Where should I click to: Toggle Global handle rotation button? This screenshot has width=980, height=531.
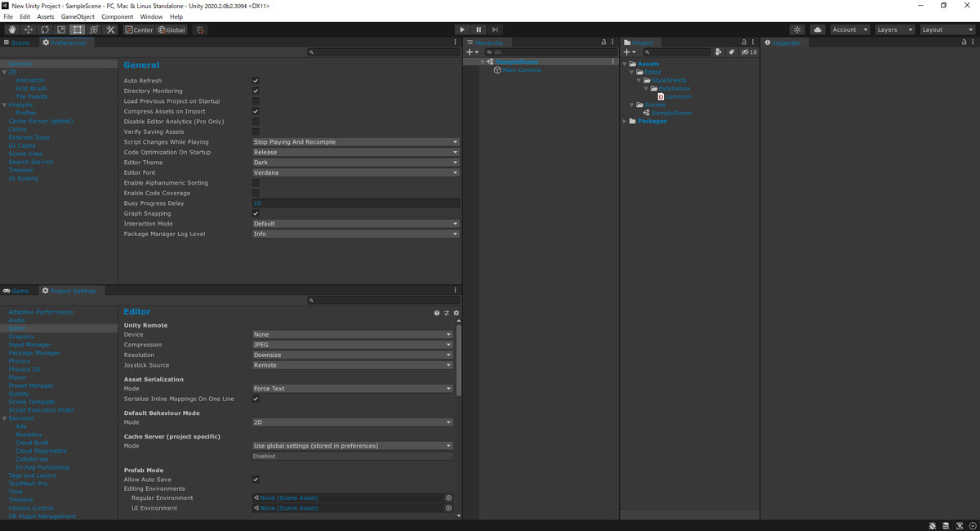[x=171, y=29]
